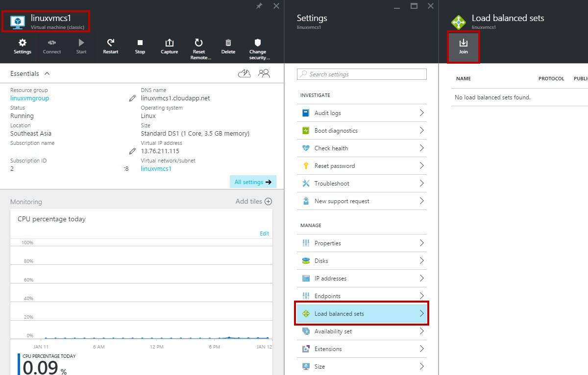Collapse the Essentials section

coord(47,73)
